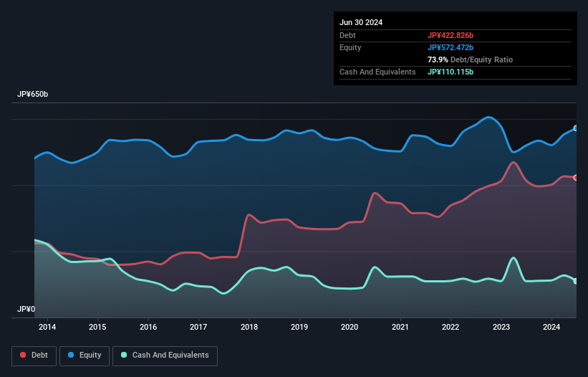Click the JP¥572.472b equity value
This screenshot has height=377, width=588.
(x=450, y=47)
